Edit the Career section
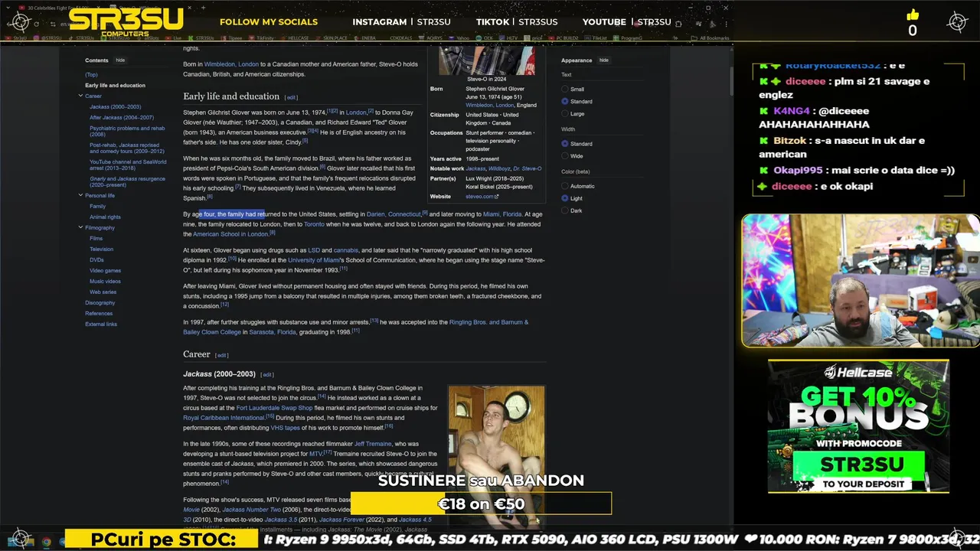980x551 pixels. (222, 355)
